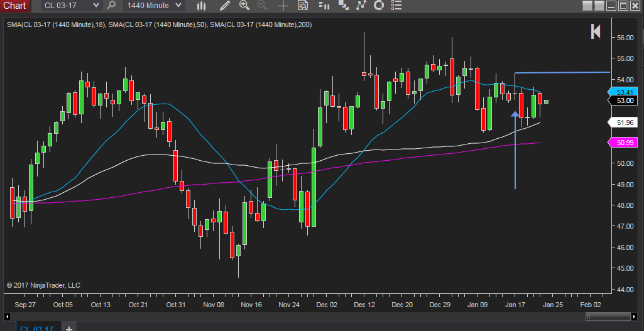
Task: Click the 56.00 price axis label
Action: pos(625,38)
